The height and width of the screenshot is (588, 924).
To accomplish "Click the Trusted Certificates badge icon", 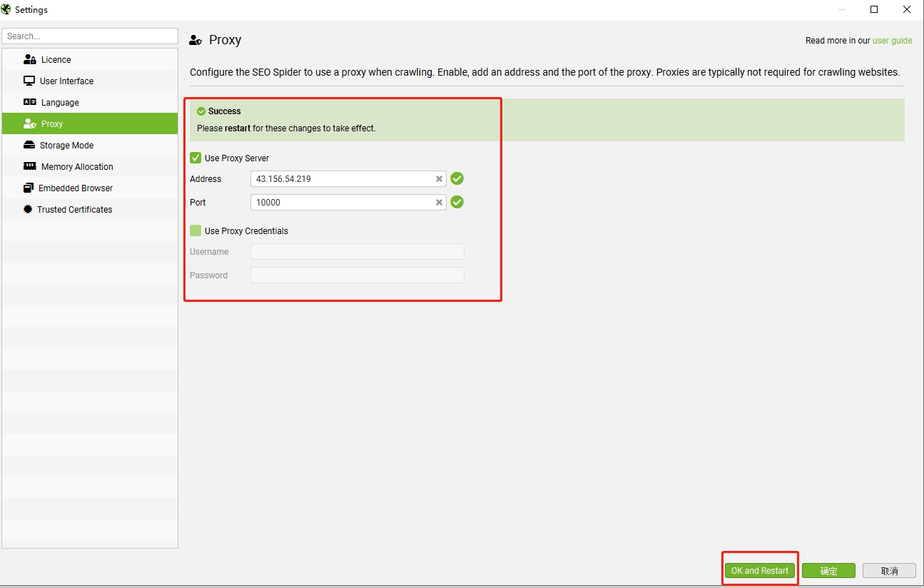I will (x=28, y=210).
